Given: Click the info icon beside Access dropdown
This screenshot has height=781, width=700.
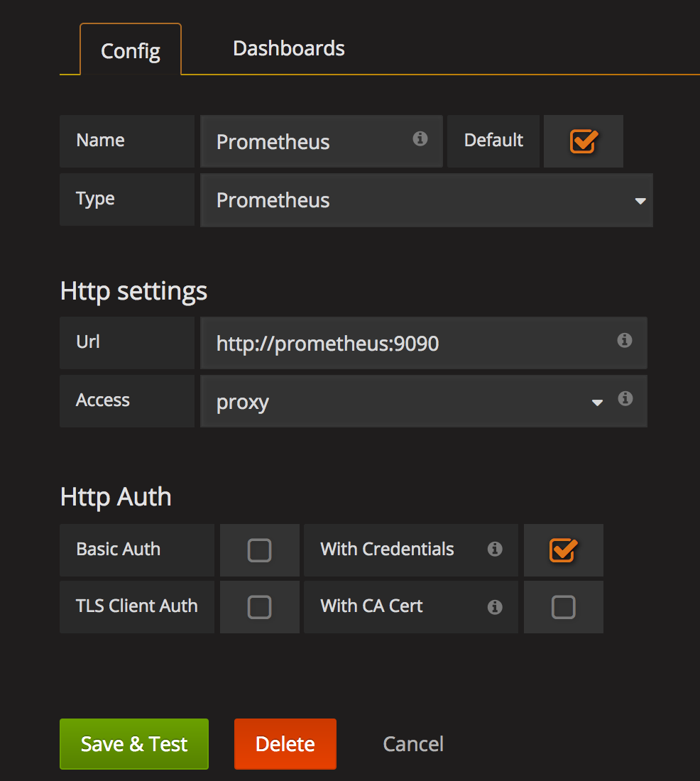Looking at the screenshot, I should click(x=625, y=398).
